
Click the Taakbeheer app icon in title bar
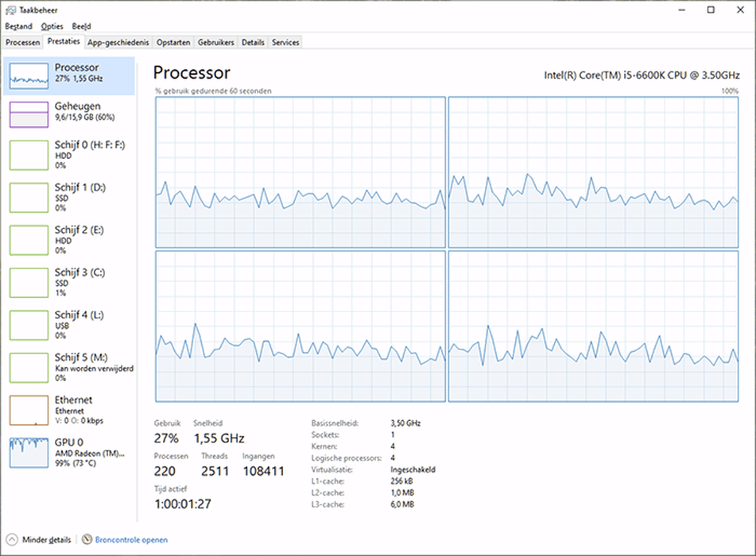point(10,10)
